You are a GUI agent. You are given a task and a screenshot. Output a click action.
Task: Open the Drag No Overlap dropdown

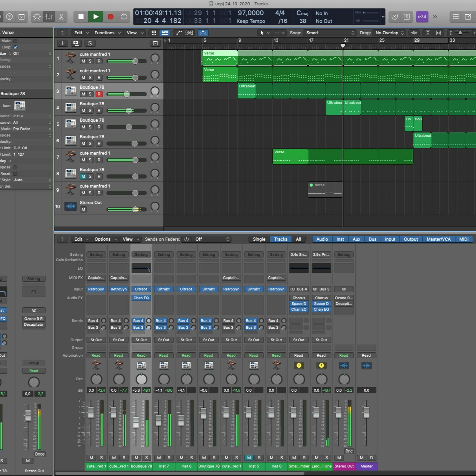click(389, 33)
